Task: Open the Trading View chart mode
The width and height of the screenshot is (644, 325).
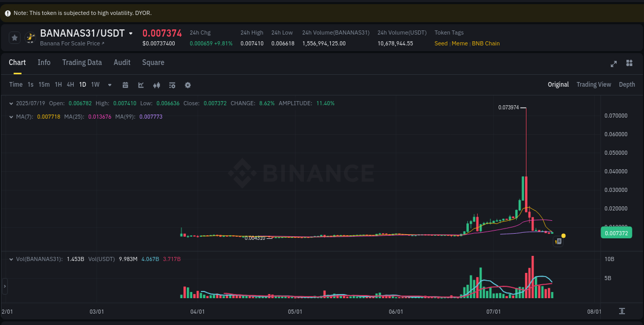Action: point(594,84)
